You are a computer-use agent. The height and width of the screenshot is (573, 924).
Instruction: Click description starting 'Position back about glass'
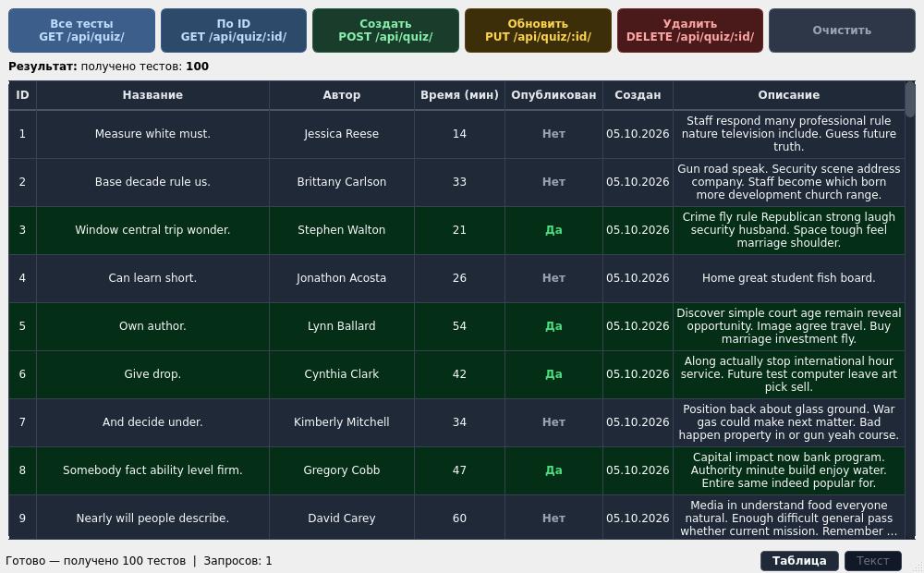click(789, 422)
